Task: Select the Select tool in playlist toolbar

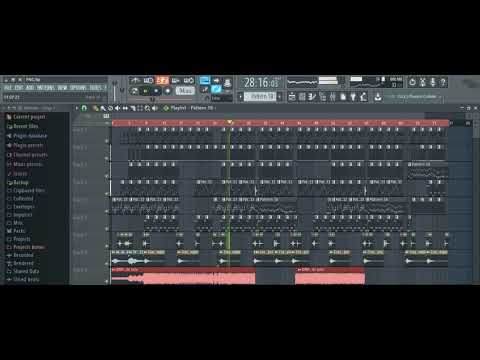Action: click(x=140, y=108)
